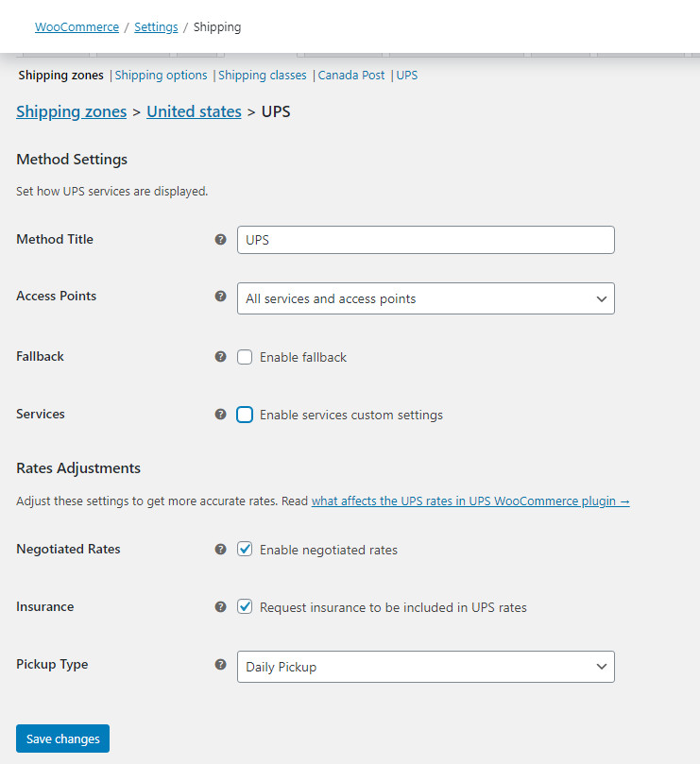The height and width of the screenshot is (764, 700).
Task: Click the Pickup Type help icon
Action: (220, 664)
